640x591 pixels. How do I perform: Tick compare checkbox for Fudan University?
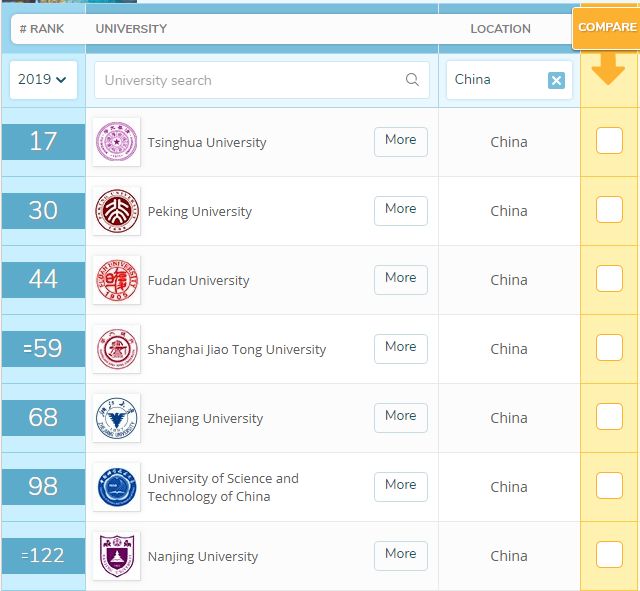click(609, 280)
